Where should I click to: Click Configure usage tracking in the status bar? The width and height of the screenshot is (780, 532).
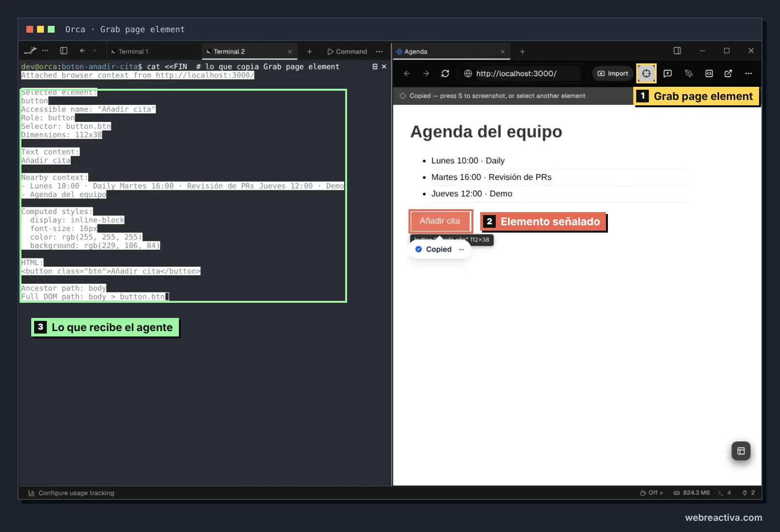point(71,493)
